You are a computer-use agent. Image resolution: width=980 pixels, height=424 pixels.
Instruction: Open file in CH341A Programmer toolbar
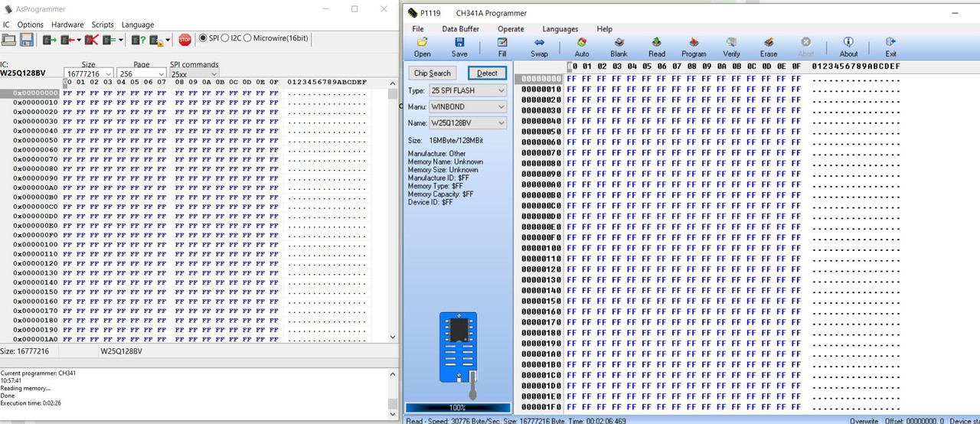pyautogui.click(x=422, y=47)
